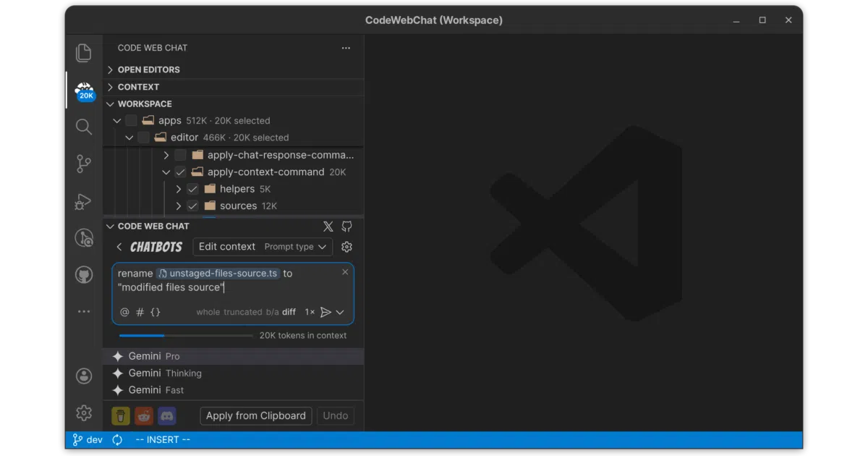Uncheck the apply-context-command folder checkbox
This screenshot has width=868, height=456.
180,172
